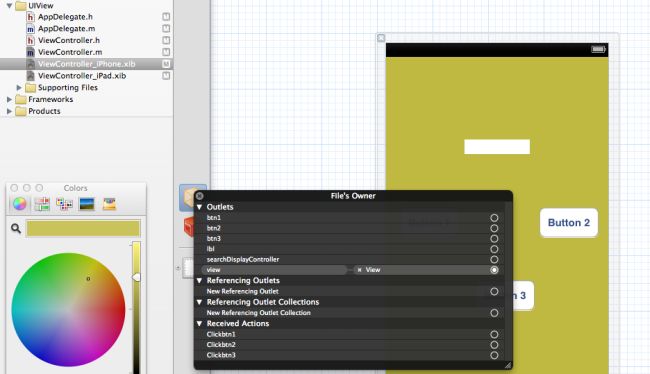
Task: Click the ViewController_iPad.xib file icon
Action: coord(30,76)
